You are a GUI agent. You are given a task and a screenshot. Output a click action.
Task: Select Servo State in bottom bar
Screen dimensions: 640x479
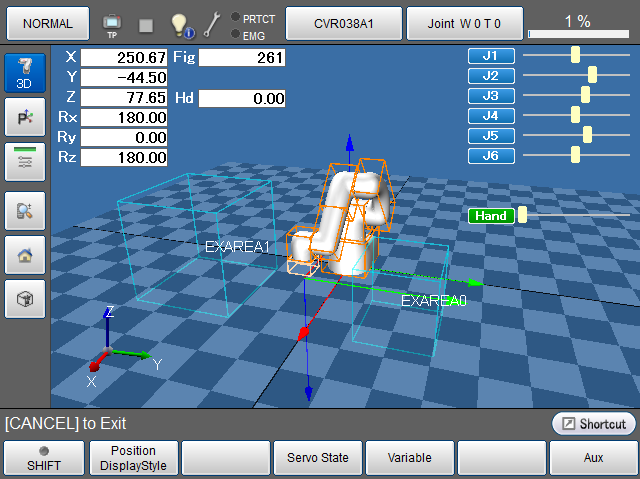pos(318,458)
